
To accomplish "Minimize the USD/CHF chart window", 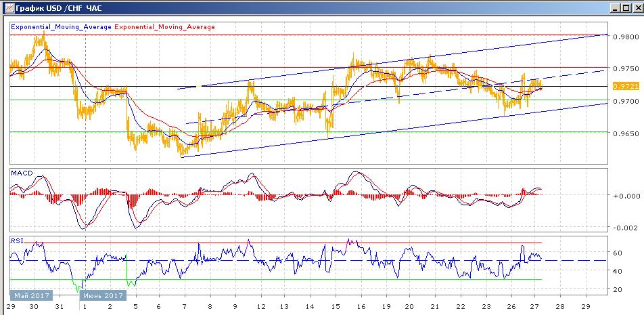I will (x=616, y=8).
